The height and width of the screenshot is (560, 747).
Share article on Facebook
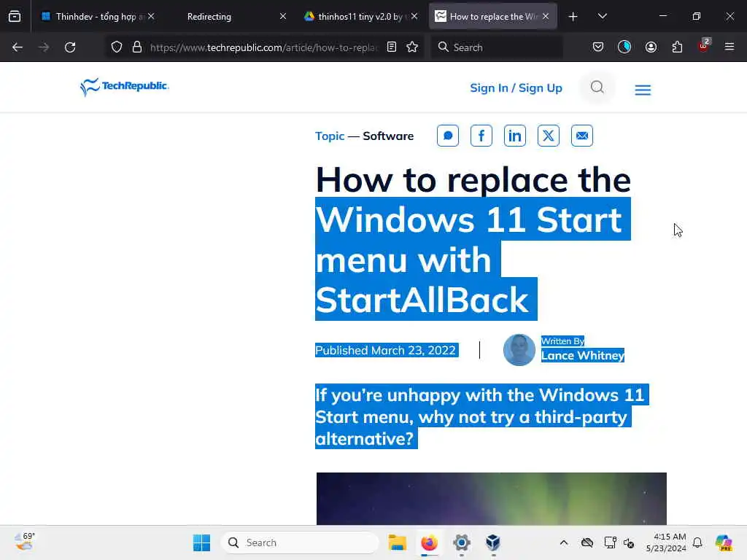[481, 136]
